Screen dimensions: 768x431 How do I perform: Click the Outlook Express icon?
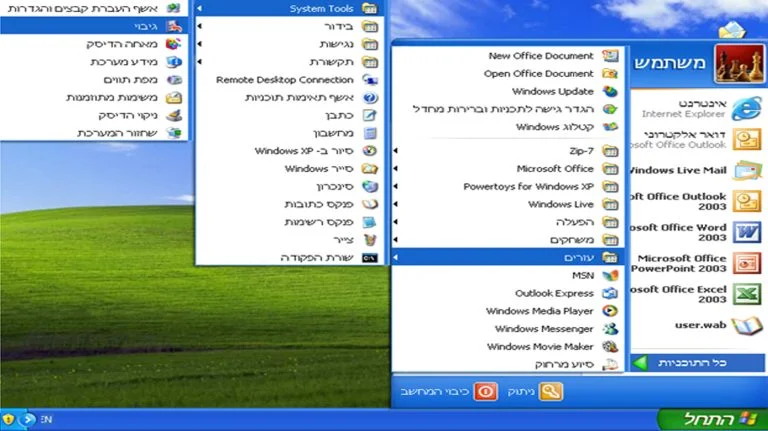pos(610,293)
